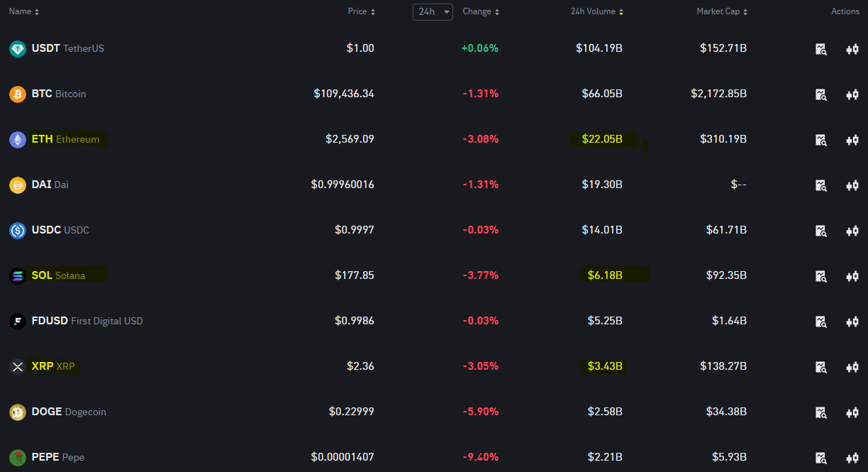Open the trade candlestick icon for DOGE
The image size is (868, 472).
point(852,412)
